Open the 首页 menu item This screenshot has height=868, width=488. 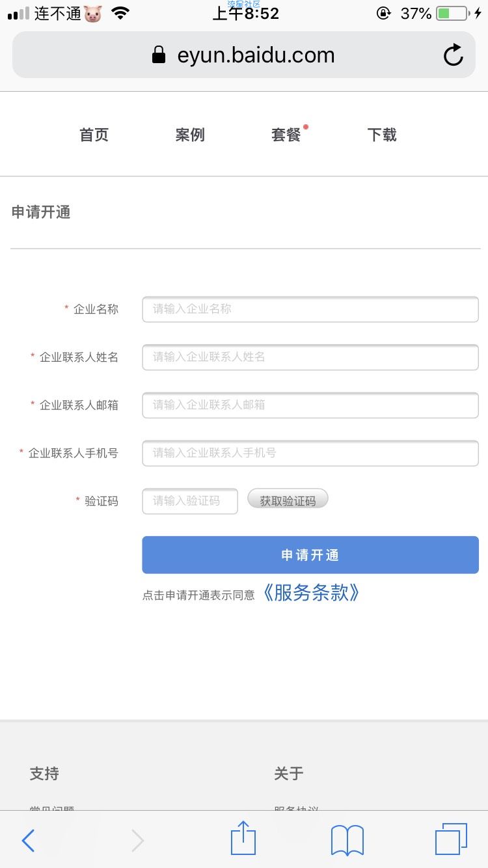point(94,135)
